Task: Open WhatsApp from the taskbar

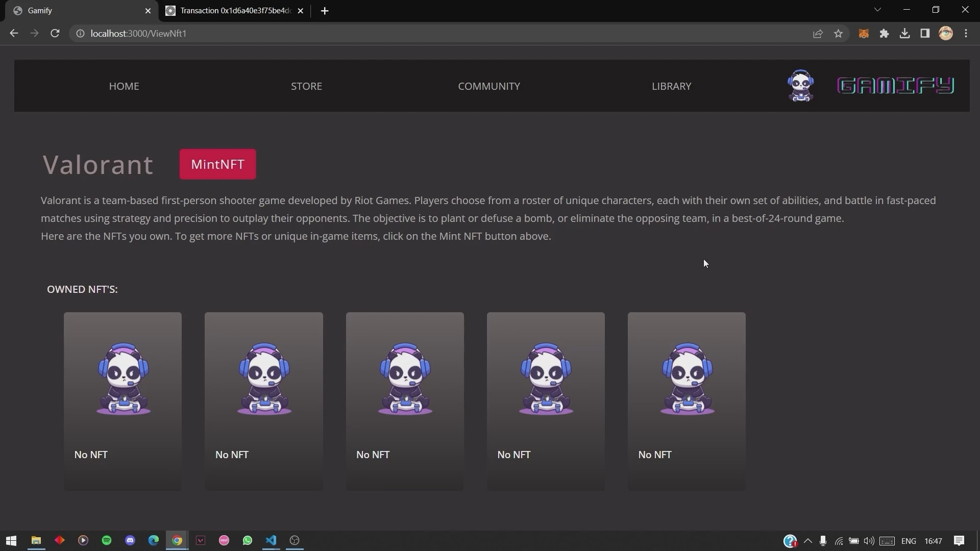Action: point(248,540)
